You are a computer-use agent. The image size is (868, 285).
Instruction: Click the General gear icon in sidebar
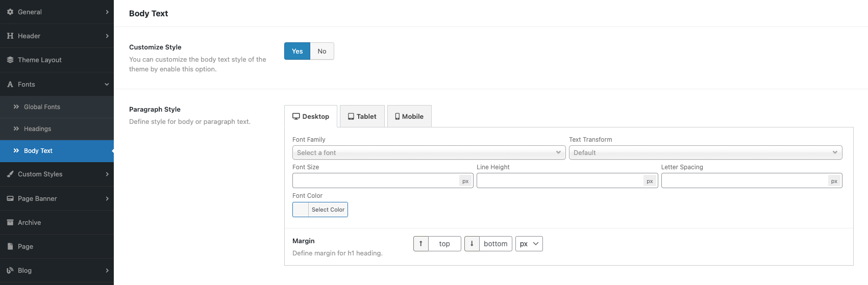(10, 12)
